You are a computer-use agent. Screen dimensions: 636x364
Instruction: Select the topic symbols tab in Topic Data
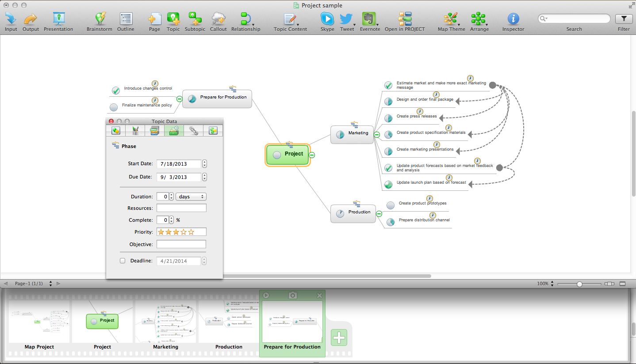[116, 130]
